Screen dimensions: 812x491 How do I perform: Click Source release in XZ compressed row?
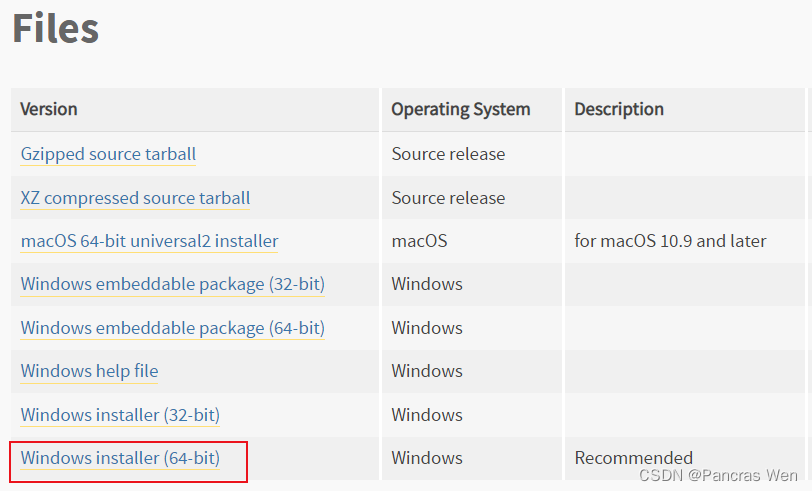[x=448, y=198]
